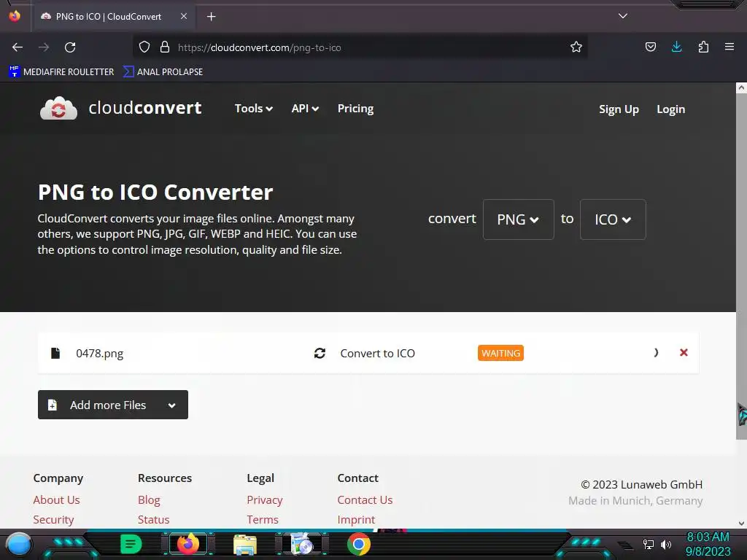Click the convert arrows icon beside Convert to ICO

[320, 353]
